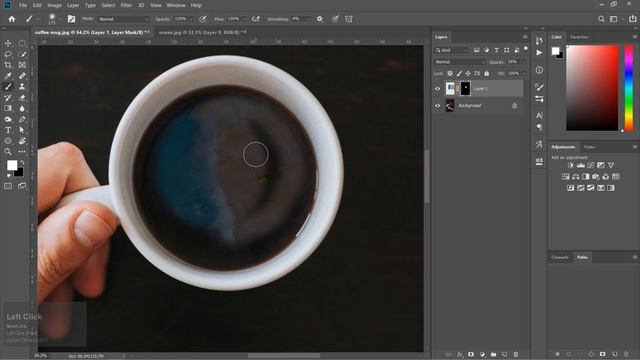Open the File menu
The height and width of the screenshot is (360, 640).
point(23,5)
